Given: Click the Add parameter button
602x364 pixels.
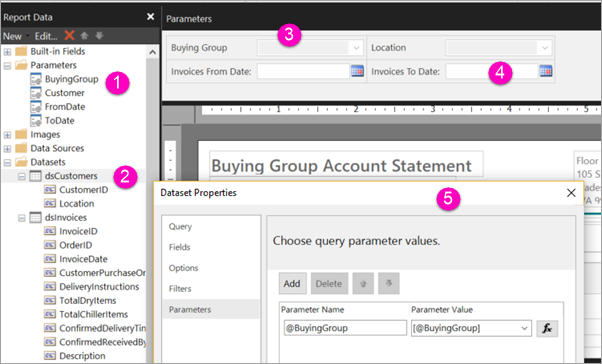Looking at the screenshot, I should 293,283.
